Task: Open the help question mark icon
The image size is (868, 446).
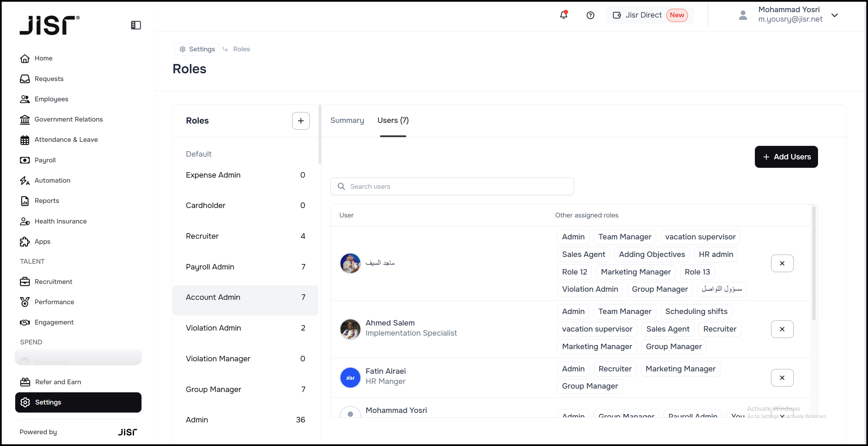Action: point(590,15)
